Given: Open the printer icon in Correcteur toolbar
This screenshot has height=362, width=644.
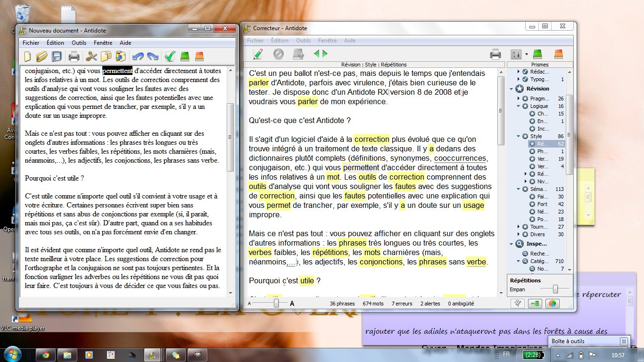Looking at the screenshot, I should pos(495,54).
